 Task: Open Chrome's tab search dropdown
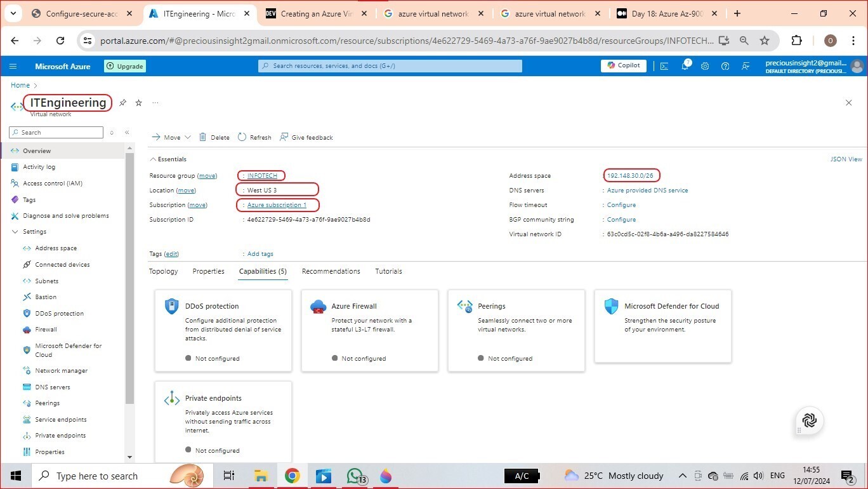click(13, 13)
